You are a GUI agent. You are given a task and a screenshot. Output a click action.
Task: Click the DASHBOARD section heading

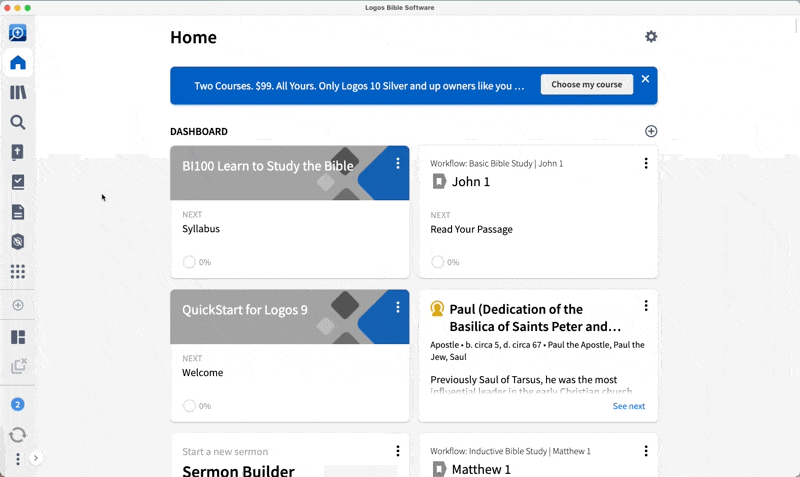pos(199,132)
